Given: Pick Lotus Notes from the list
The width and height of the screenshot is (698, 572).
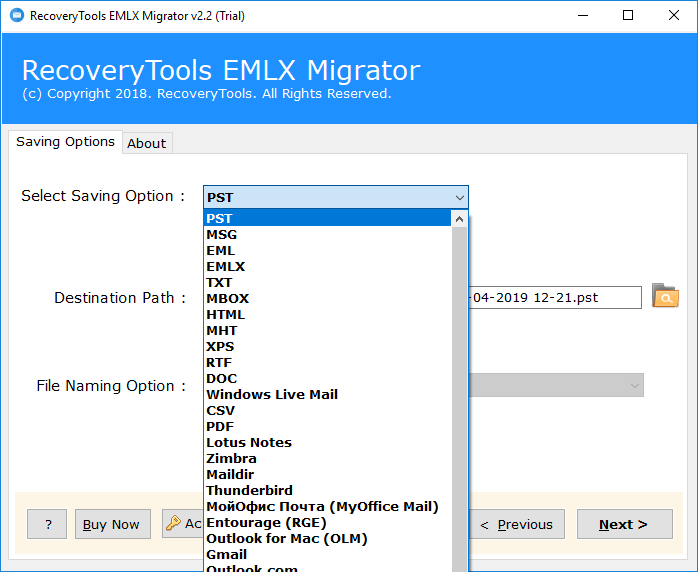Looking at the screenshot, I should (x=328, y=443).
